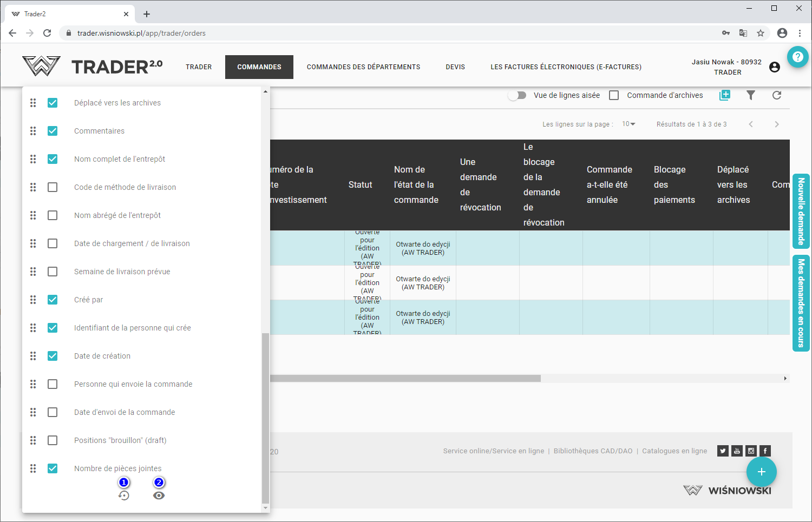Image resolution: width=812 pixels, height=522 pixels.
Task: Go to next results page arrow
Action: click(x=777, y=124)
